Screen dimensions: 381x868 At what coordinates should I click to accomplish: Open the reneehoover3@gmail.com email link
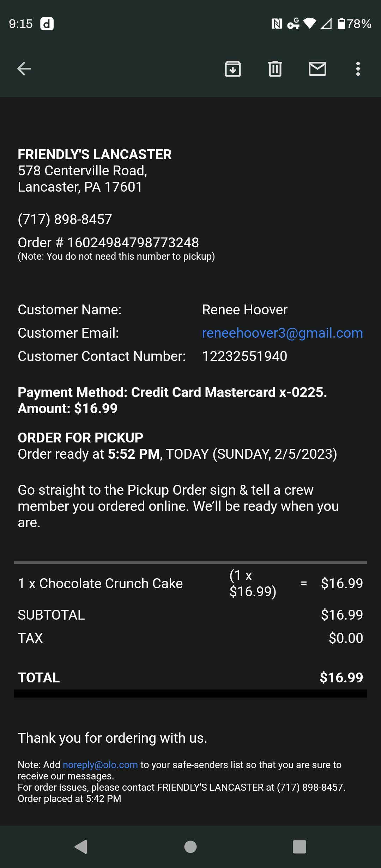[282, 333]
